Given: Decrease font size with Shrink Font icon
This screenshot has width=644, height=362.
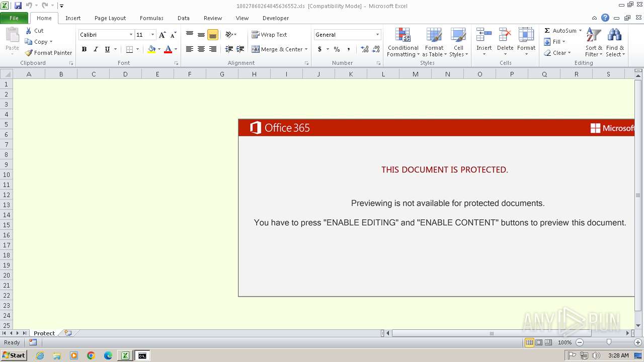Looking at the screenshot, I should 174,35.
